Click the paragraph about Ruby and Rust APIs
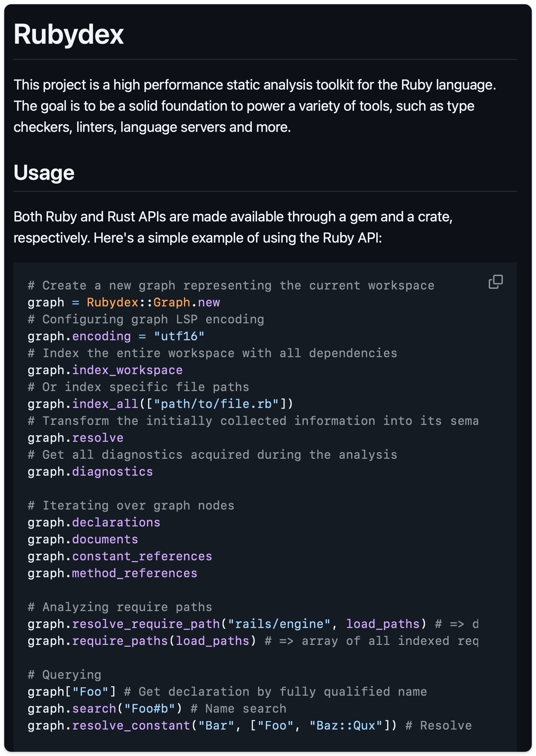Viewport: 536px width, 756px height. point(233,227)
